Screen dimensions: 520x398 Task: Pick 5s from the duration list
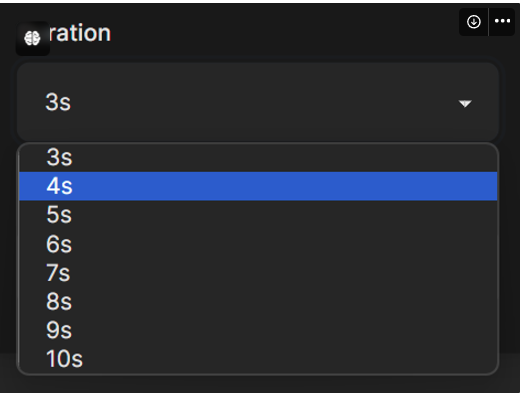coord(258,215)
